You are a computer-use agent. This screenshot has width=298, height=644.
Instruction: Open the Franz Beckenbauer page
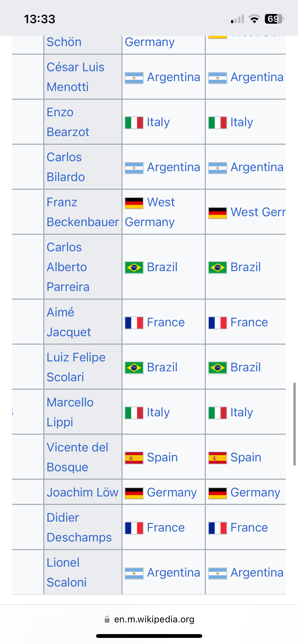tap(83, 212)
